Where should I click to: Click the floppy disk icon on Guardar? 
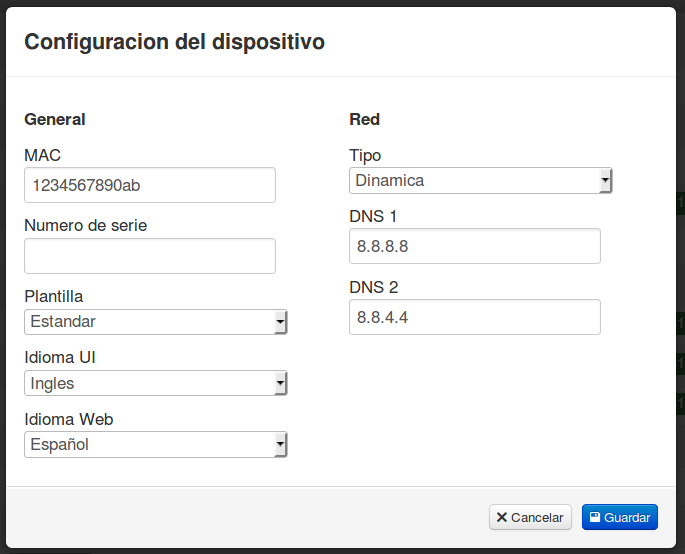595,518
